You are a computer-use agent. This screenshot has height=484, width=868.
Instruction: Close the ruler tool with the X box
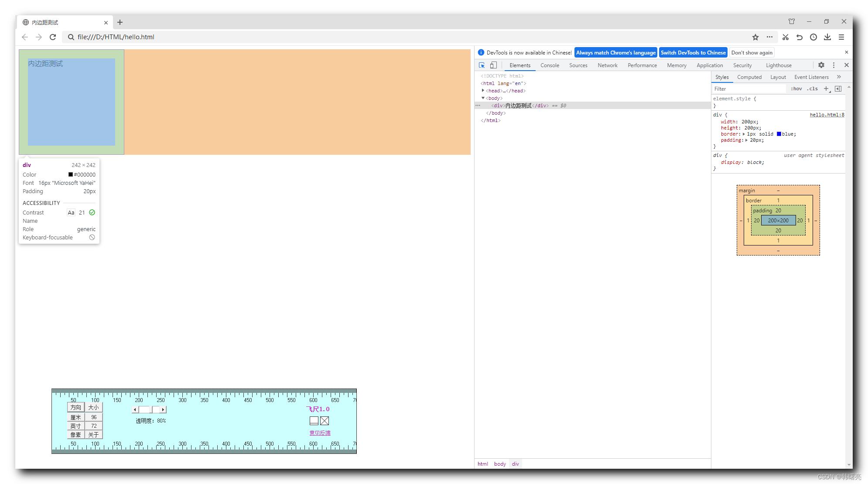pyautogui.click(x=325, y=421)
